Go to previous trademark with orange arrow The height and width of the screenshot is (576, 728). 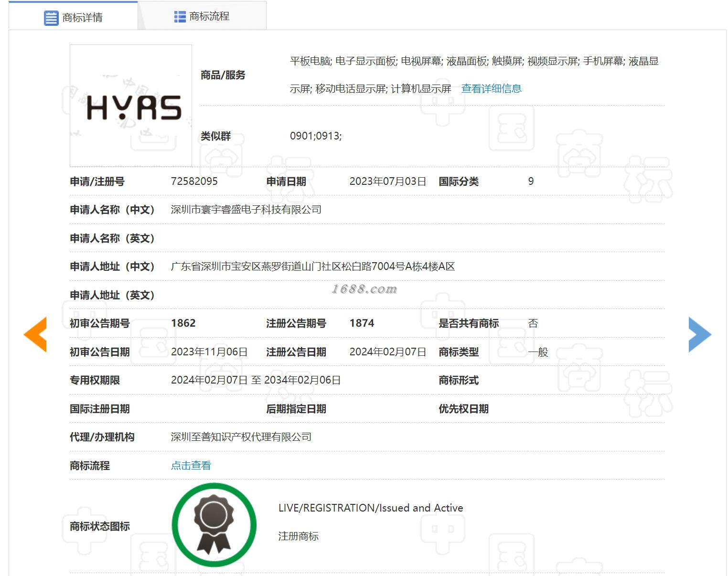[35, 334]
